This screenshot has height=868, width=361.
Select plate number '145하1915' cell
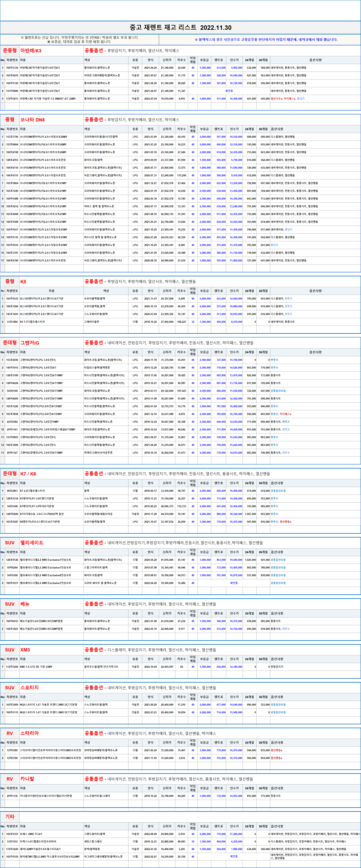point(12,368)
